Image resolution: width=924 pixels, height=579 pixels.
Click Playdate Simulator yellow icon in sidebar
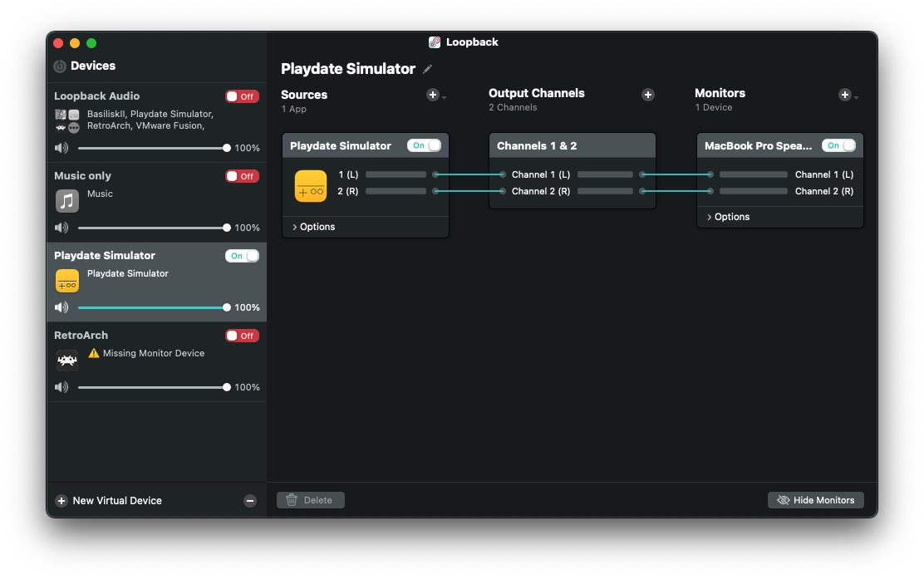pyautogui.click(x=67, y=281)
